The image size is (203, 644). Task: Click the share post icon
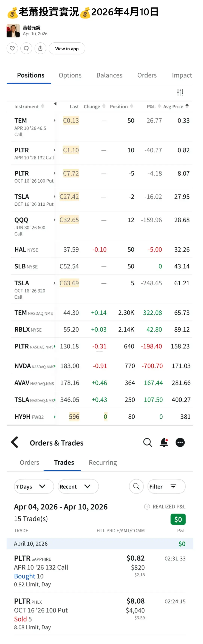point(40,48)
